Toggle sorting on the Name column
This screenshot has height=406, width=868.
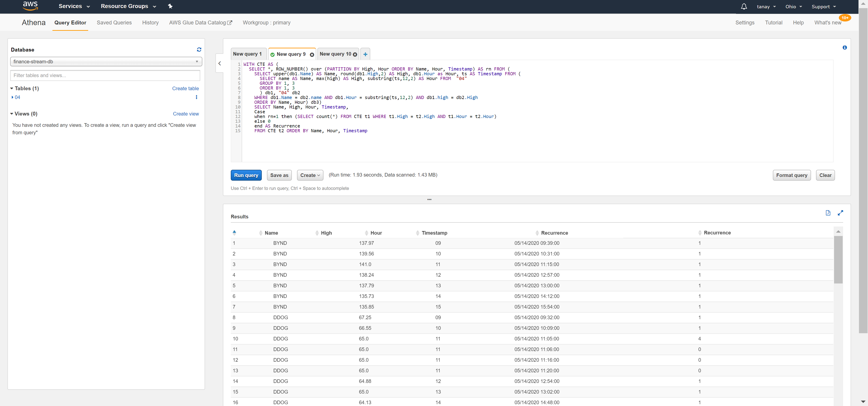(x=260, y=233)
